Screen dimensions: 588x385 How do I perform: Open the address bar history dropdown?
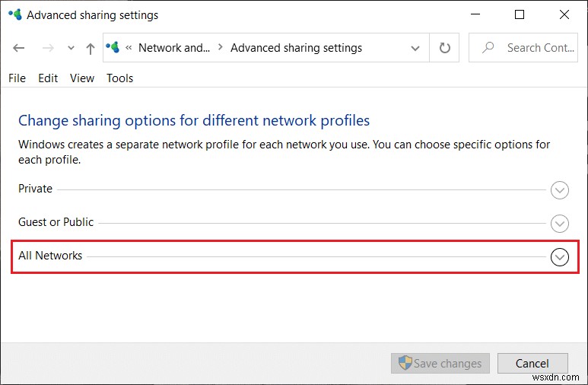[x=415, y=48]
